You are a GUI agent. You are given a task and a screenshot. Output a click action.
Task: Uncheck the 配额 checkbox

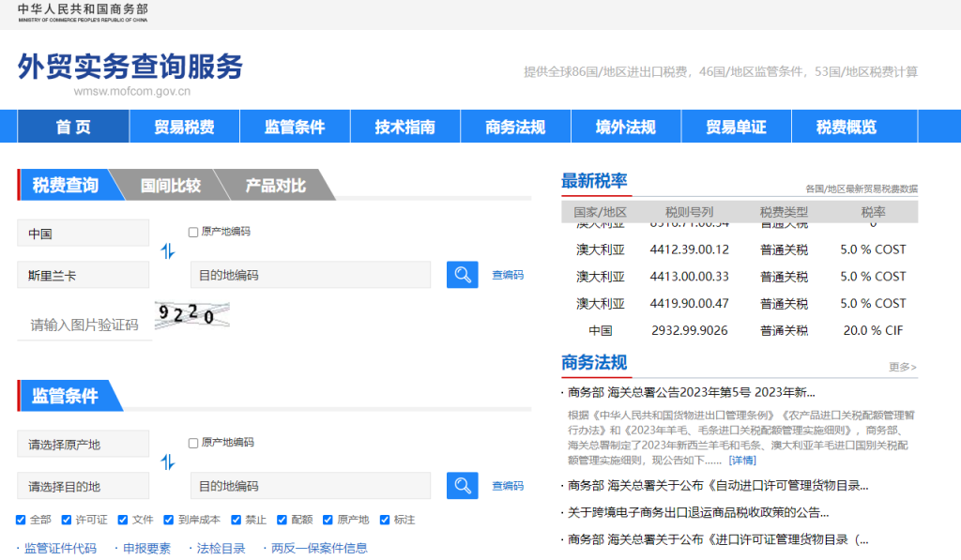click(x=282, y=520)
